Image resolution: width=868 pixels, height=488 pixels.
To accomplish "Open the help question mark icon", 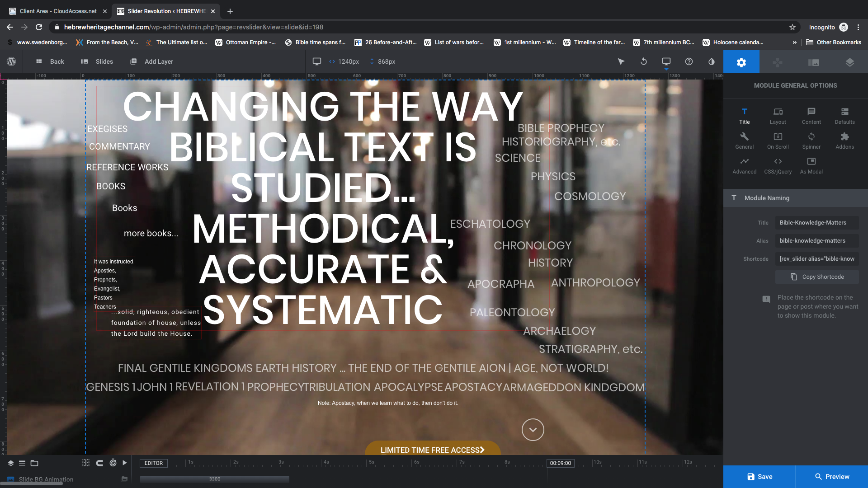I will 689,62.
